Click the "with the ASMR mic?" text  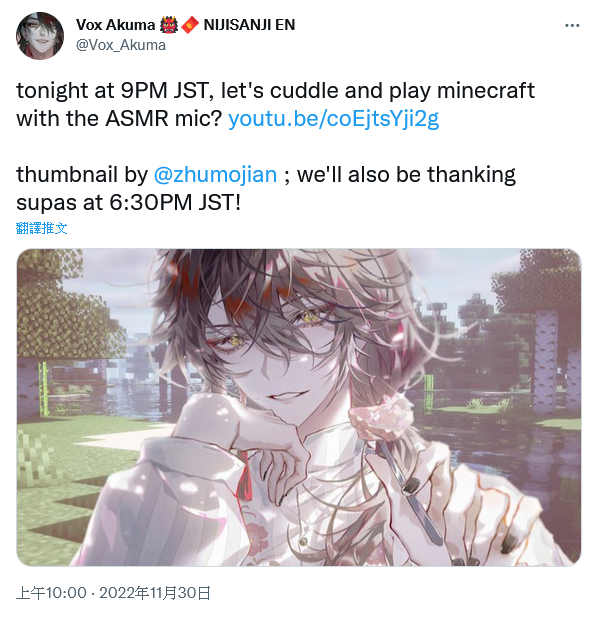[x=119, y=118]
